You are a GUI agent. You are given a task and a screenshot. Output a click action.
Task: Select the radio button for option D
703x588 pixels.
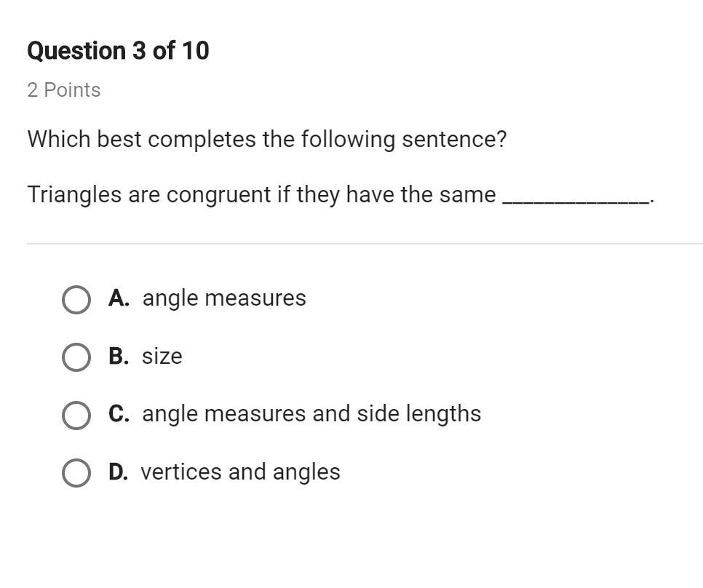tap(76, 473)
